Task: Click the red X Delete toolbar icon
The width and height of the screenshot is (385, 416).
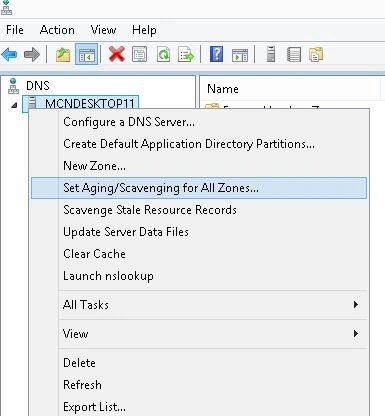Action: coord(117,54)
